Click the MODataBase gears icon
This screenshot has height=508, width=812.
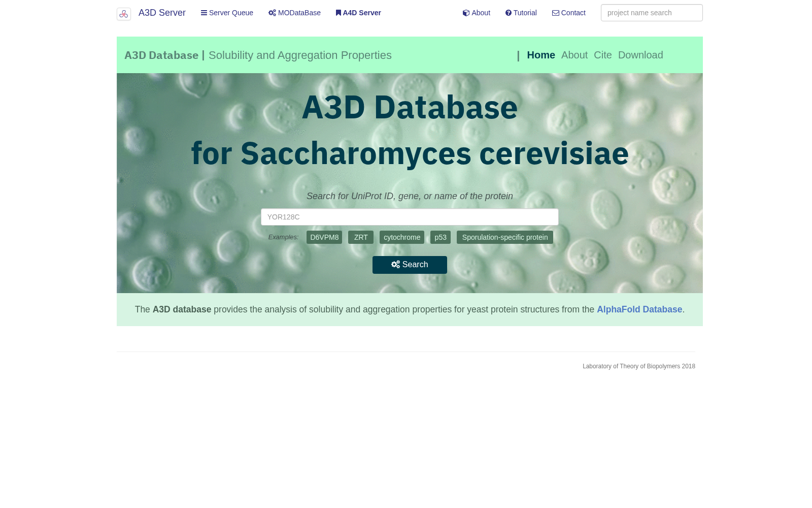point(272,13)
